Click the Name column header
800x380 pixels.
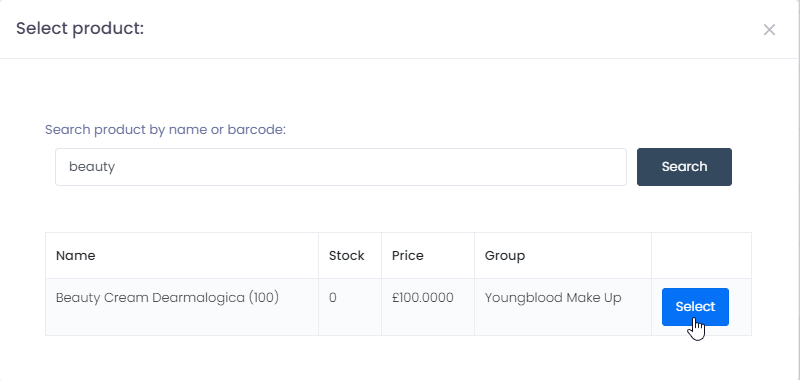click(76, 256)
